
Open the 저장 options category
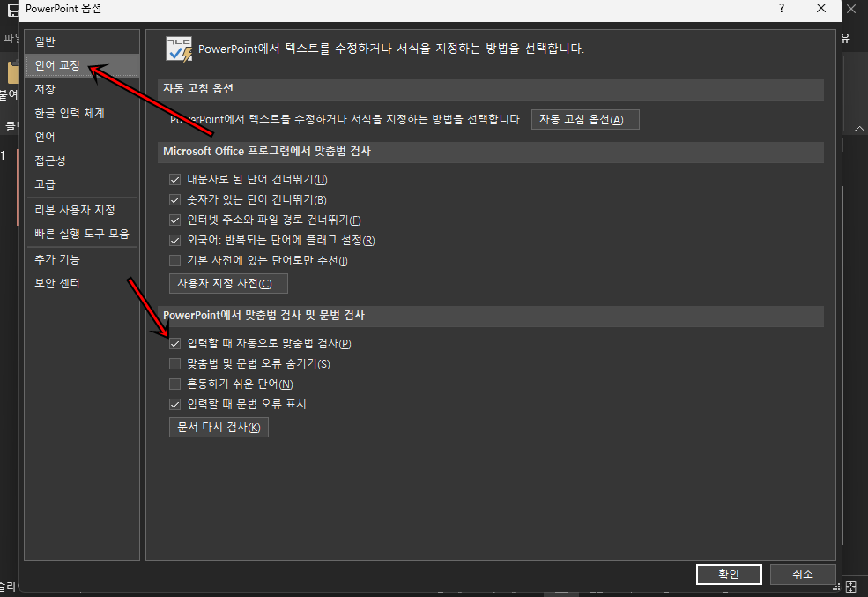tap(81, 89)
